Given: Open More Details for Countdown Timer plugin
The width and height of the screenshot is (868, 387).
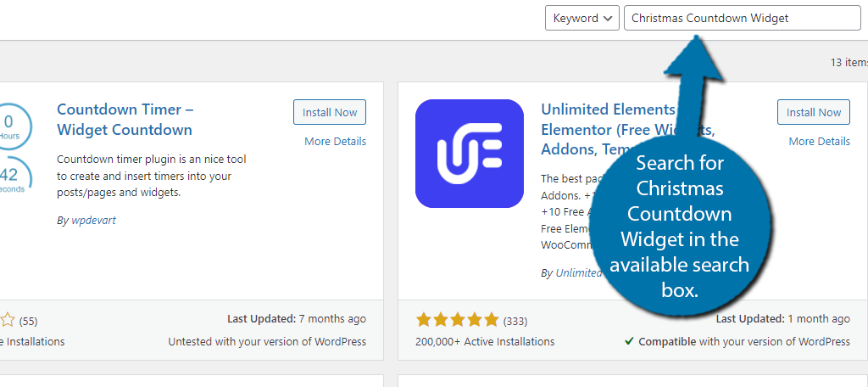Looking at the screenshot, I should tap(335, 142).
